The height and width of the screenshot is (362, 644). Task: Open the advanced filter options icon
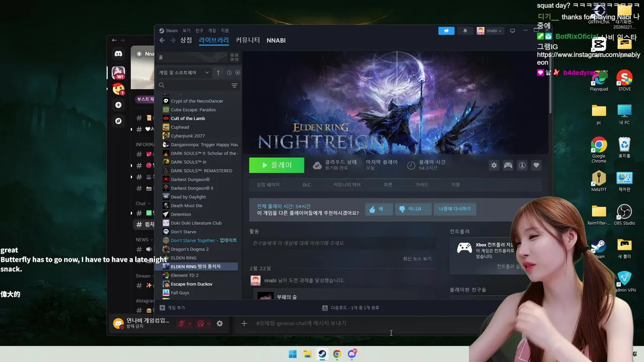tap(234, 85)
